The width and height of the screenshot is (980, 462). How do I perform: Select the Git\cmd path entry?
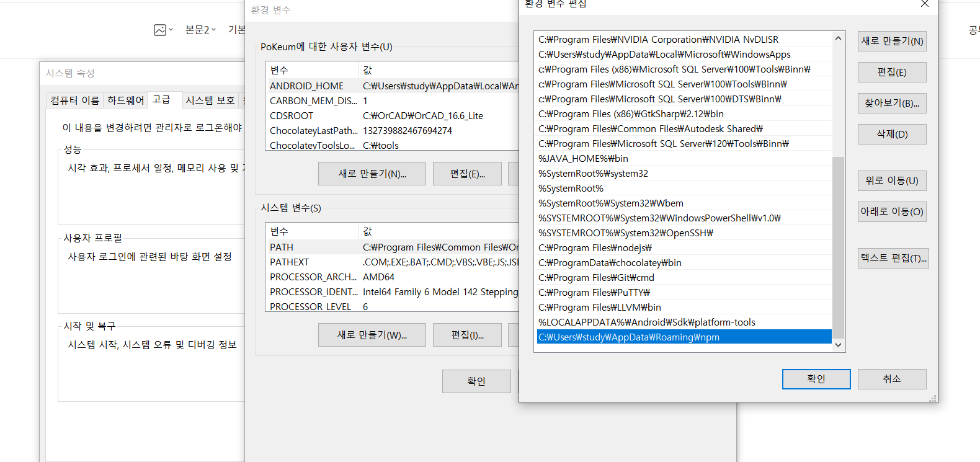click(x=684, y=277)
